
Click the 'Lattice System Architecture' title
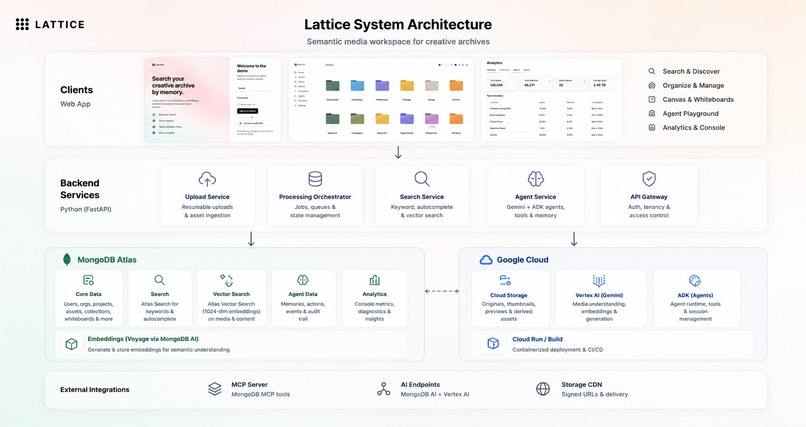(398, 24)
